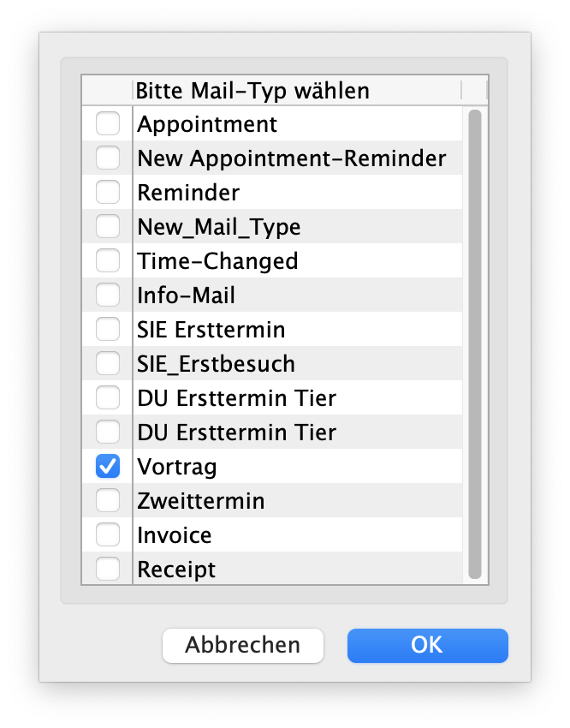Enable the Info-Mail checkbox
Image resolution: width=570 pixels, height=728 pixels.
coord(108,295)
